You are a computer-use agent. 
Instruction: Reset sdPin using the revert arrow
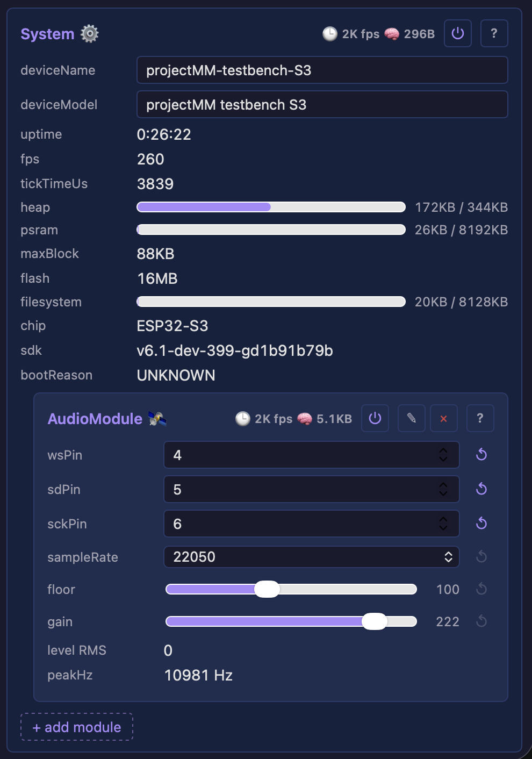[x=481, y=489]
